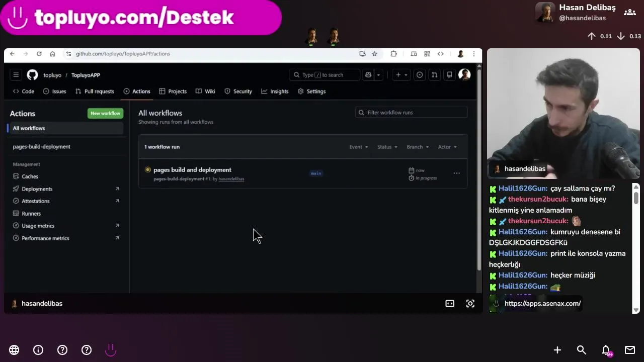Open the notifications bell with badge

point(606,350)
